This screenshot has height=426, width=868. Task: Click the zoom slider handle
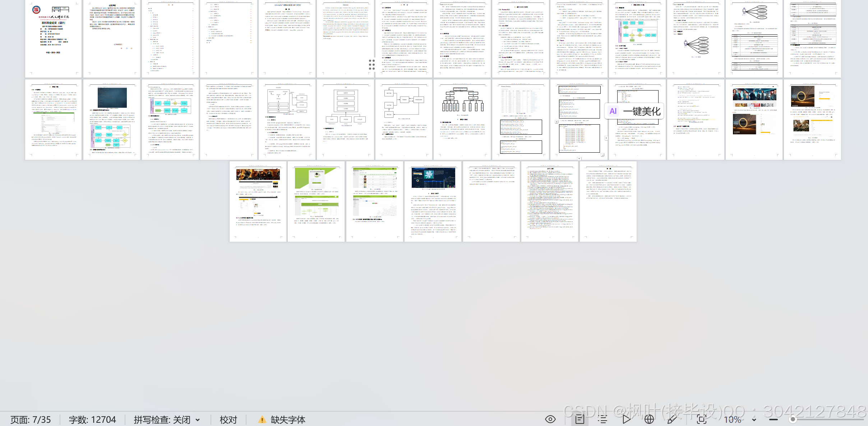(793, 420)
